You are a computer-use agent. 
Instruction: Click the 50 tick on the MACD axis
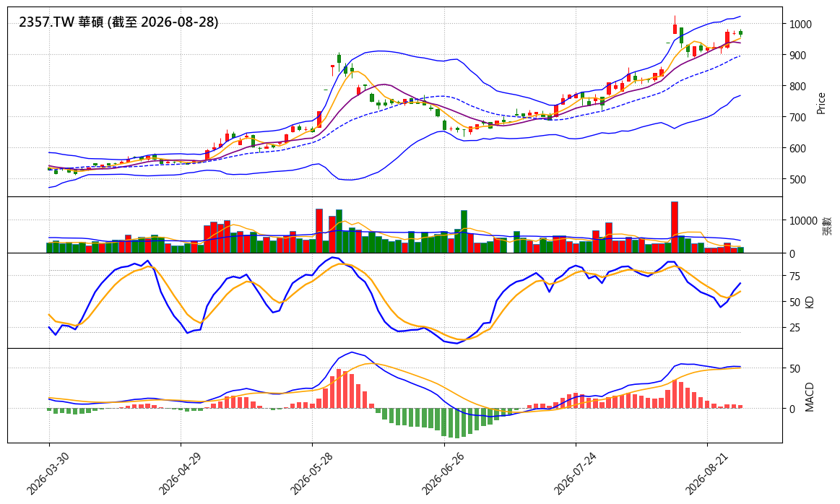pos(794,368)
